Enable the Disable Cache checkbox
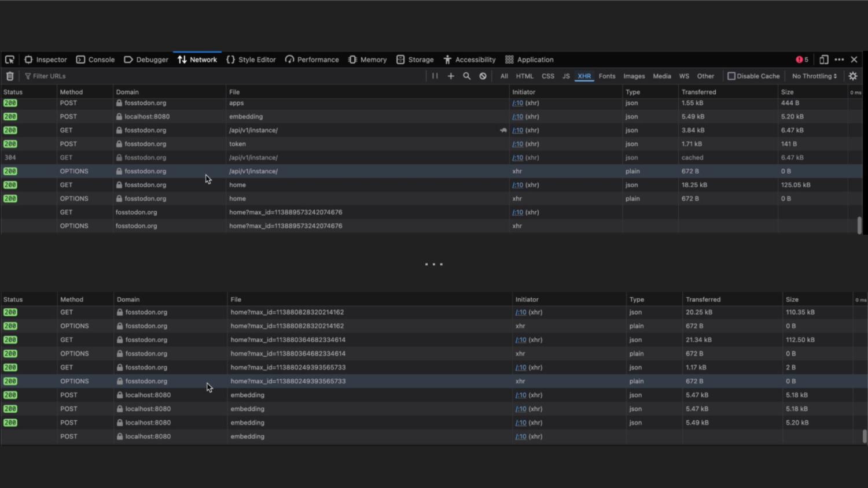 (x=731, y=76)
